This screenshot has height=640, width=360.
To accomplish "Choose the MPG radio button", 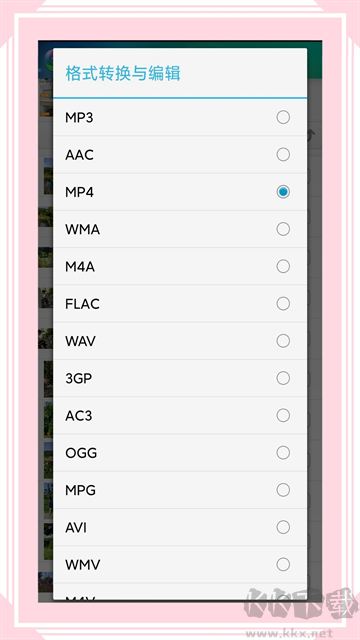I will coord(283,490).
